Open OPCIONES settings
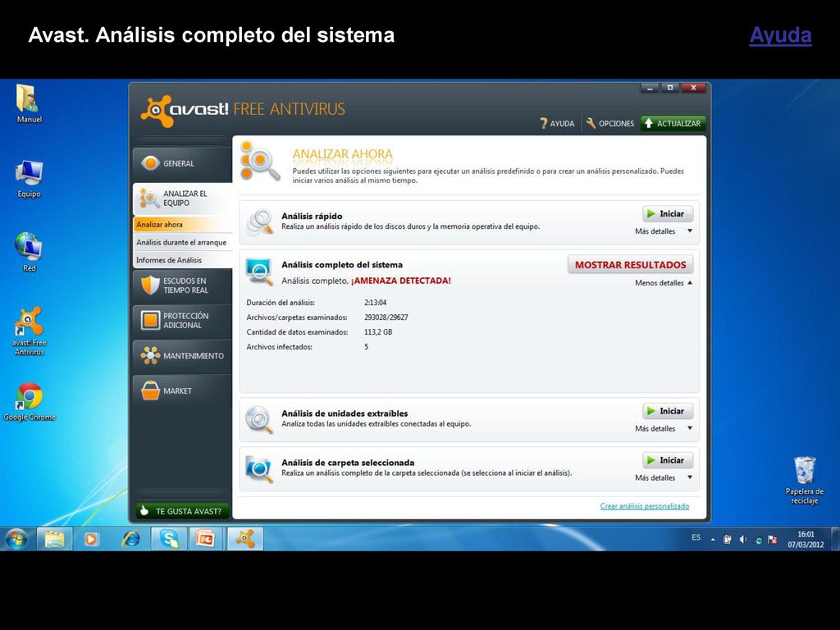 pos(609,124)
